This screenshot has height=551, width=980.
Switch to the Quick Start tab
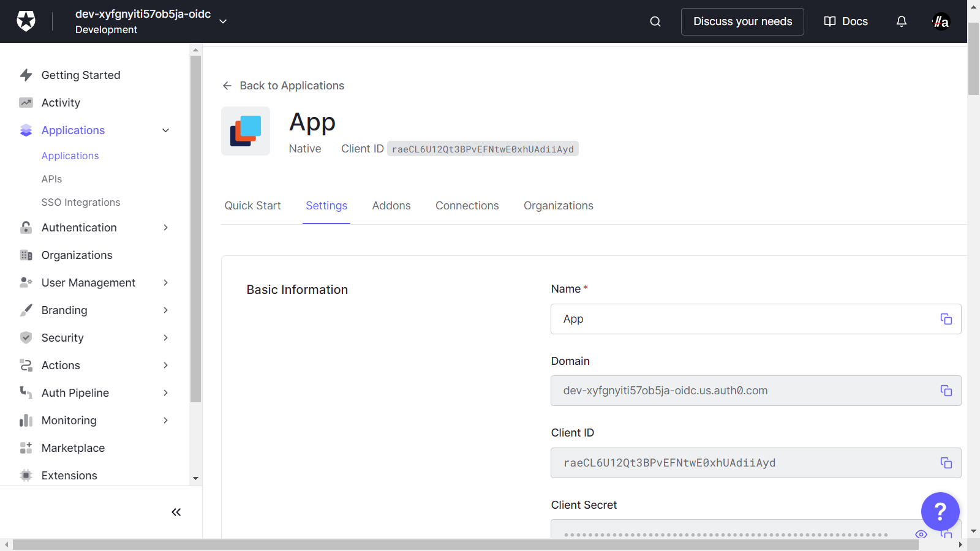click(x=252, y=206)
